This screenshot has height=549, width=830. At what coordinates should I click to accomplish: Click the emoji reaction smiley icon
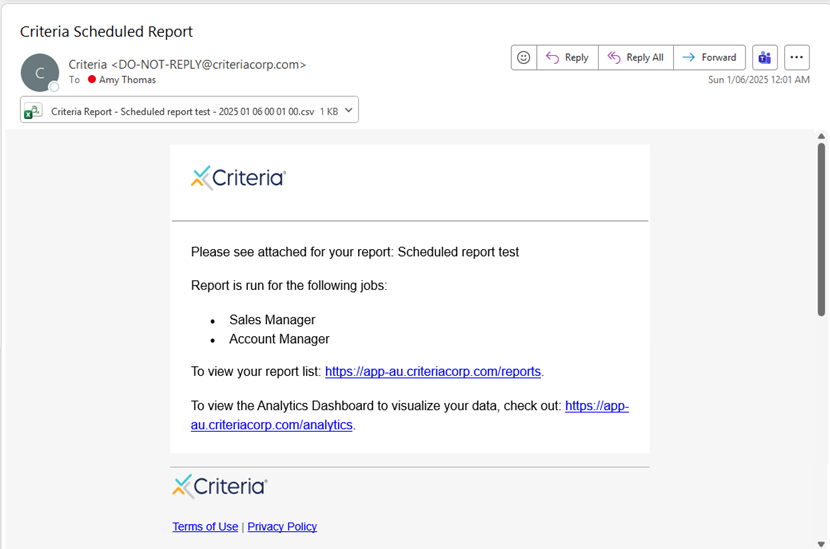pyautogui.click(x=523, y=58)
